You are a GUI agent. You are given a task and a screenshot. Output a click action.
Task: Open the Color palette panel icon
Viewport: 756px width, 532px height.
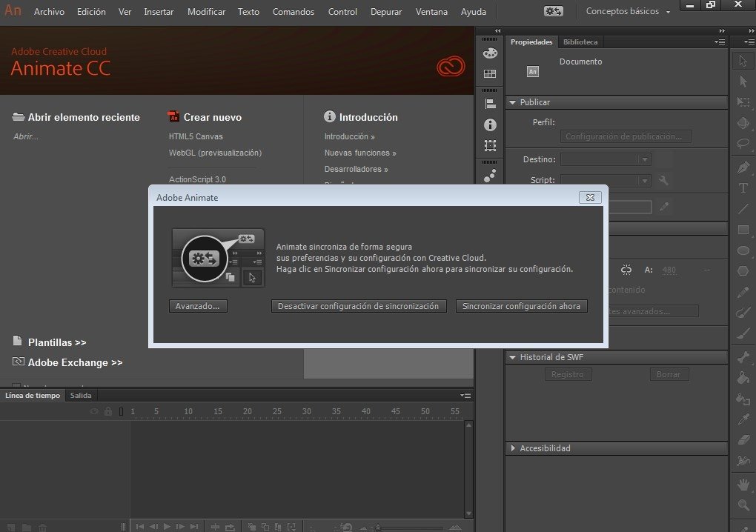(490, 53)
